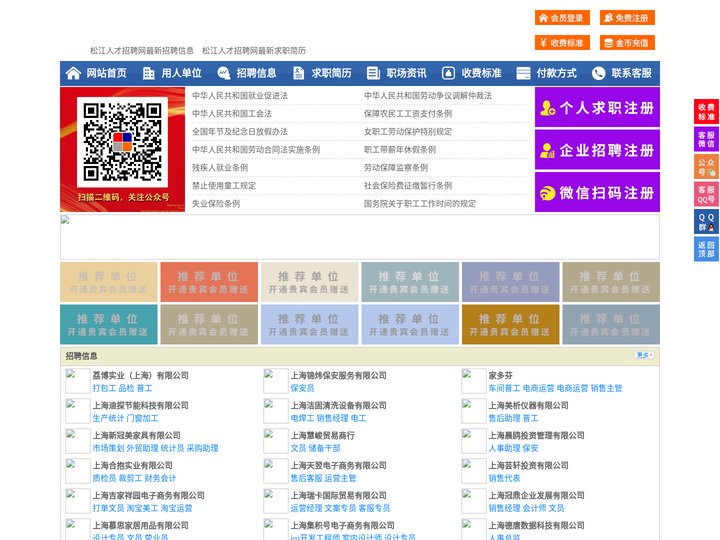Image resolution: width=720 pixels, height=540 pixels.
Task: Go to 网站首页 in the navigation bar
Action: pyautogui.click(x=106, y=73)
